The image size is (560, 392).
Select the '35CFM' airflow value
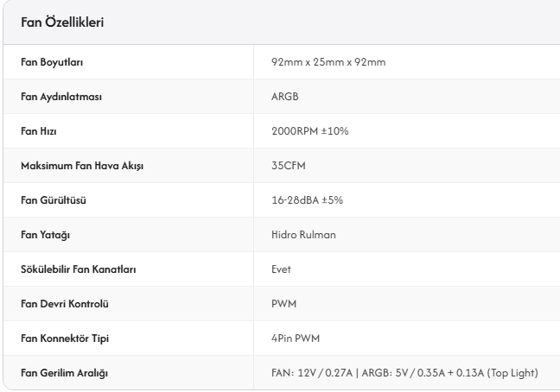click(285, 166)
